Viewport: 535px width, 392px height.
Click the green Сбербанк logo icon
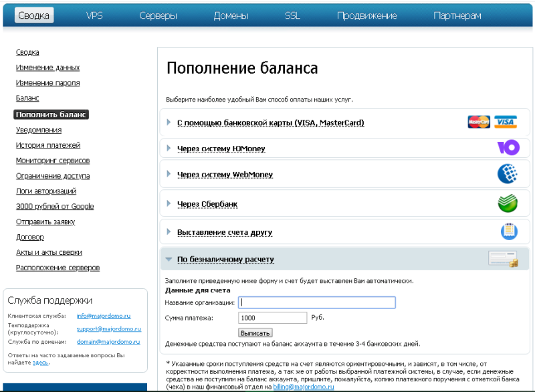pyautogui.click(x=508, y=203)
